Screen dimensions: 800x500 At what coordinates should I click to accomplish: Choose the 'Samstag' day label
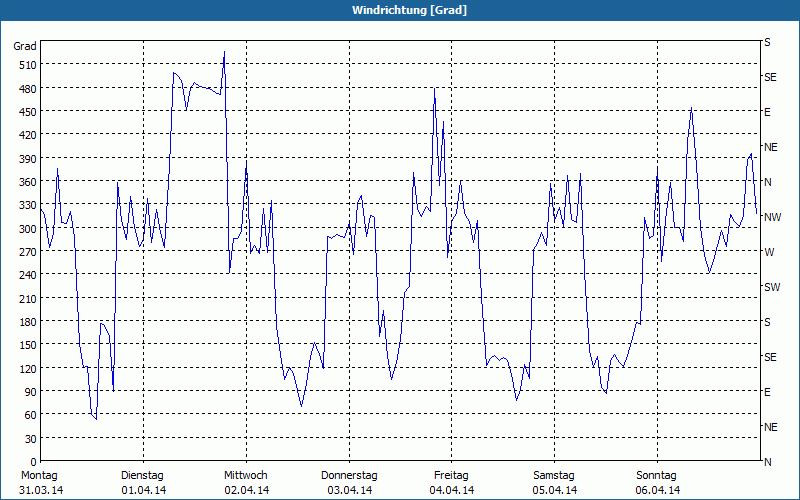(554, 476)
